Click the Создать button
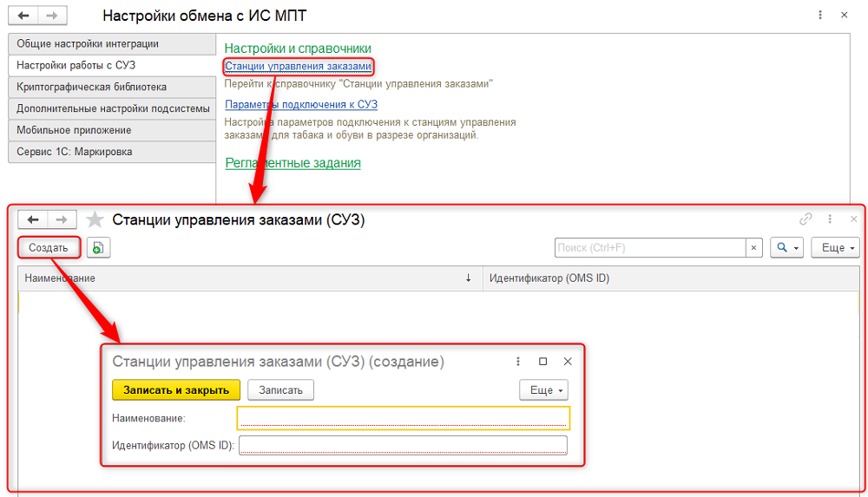 (x=49, y=247)
